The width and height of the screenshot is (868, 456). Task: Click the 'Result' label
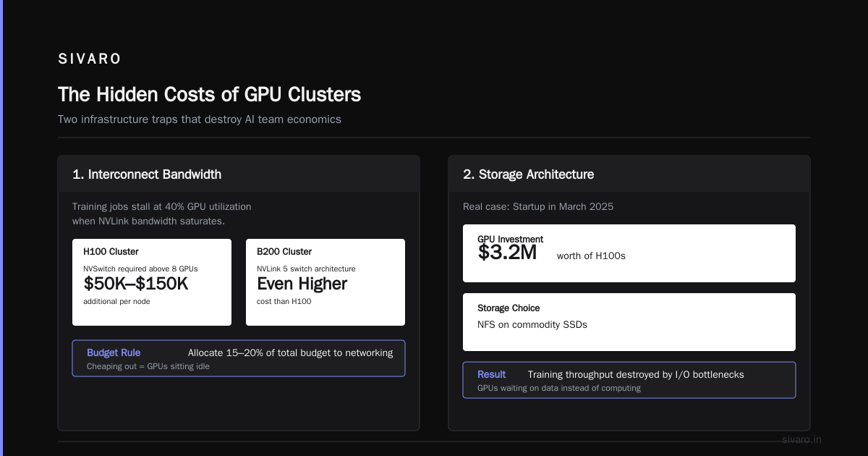[x=492, y=375]
